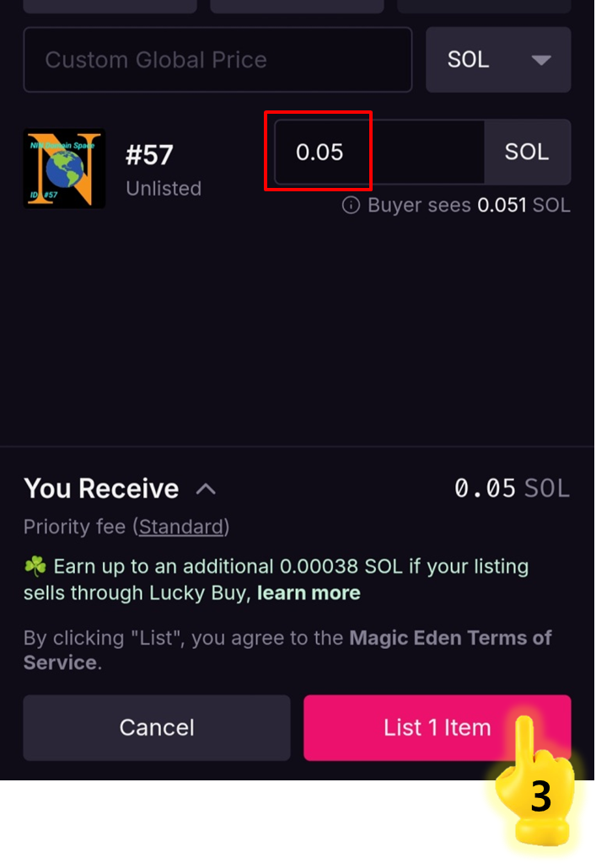Image resolution: width=596 pixels, height=868 pixels.
Task: Open Magic Eden Terms of Service link
Action: coord(450,638)
